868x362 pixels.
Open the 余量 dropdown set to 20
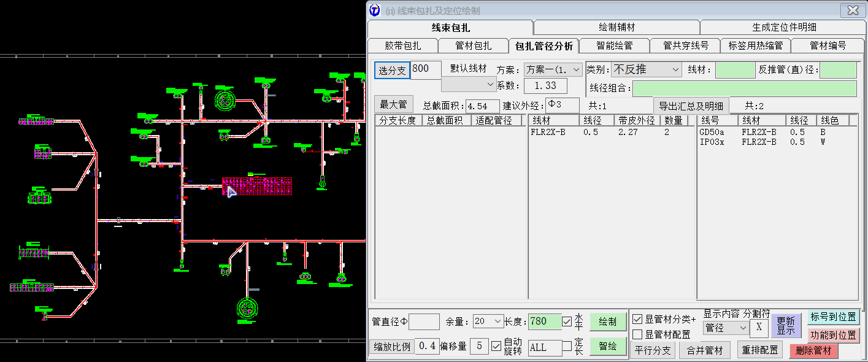pyautogui.click(x=488, y=322)
